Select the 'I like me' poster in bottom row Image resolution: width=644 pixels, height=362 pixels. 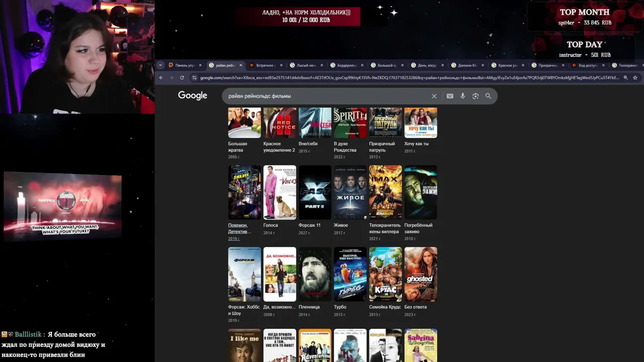(x=245, y=345)
